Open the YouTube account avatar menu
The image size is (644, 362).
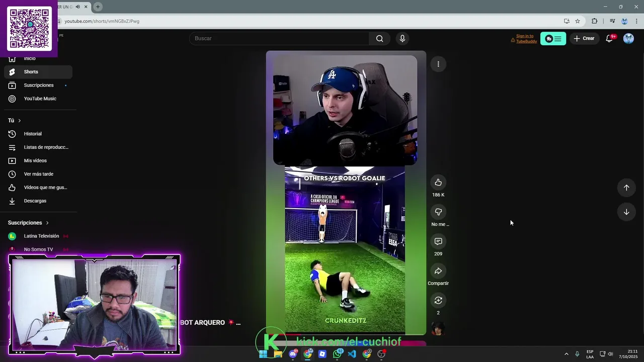click(628, 38)
